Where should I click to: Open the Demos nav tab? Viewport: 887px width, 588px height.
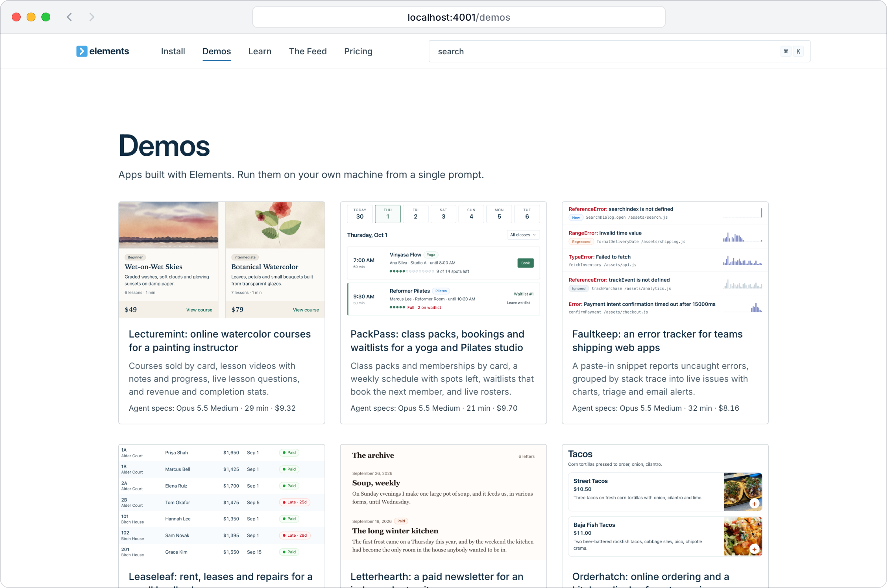pyautogui.click(x=217, y=51)
